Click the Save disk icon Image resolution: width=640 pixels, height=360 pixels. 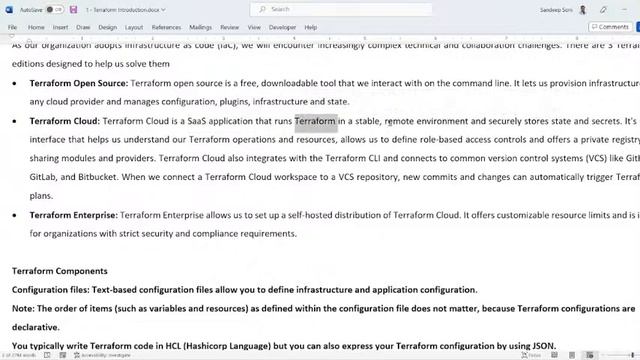73,9
